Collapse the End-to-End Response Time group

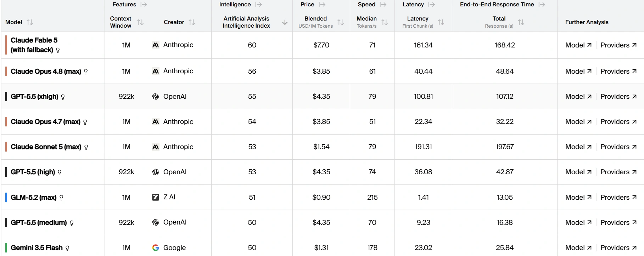[542, 5]
